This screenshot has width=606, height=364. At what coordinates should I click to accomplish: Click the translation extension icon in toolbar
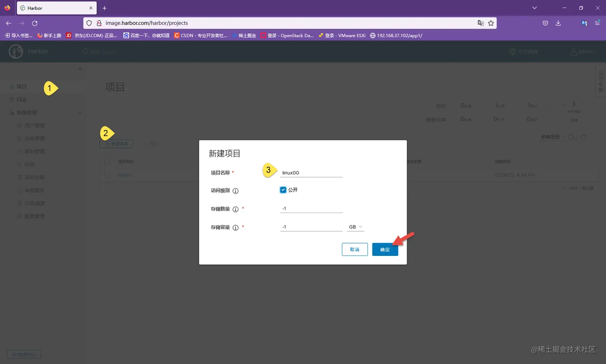(584, 23)
